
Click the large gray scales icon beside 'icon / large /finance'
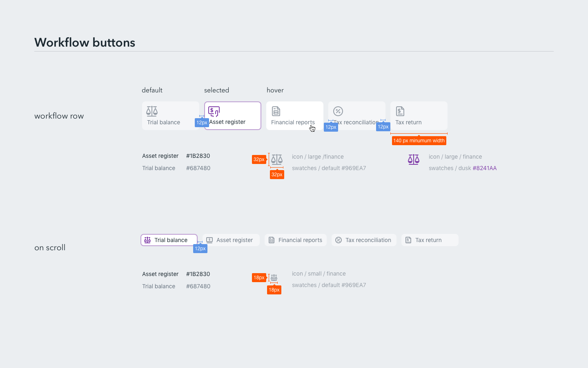click(x=277, y=159)
